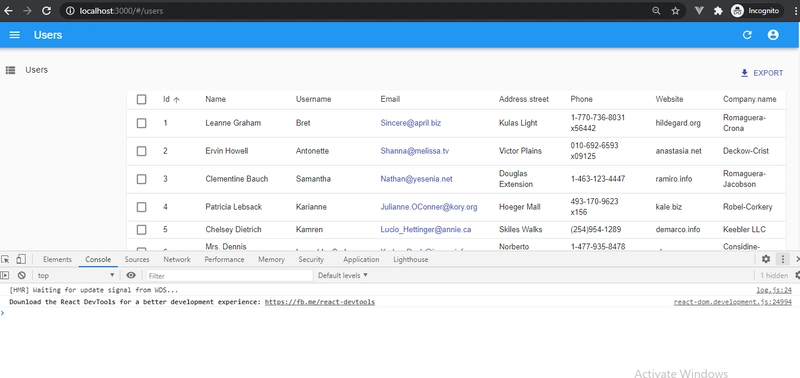The width and height of the screenshot is (800, 378).
Task: Click the Users list icon in sidebar
Action: [10, 70]
